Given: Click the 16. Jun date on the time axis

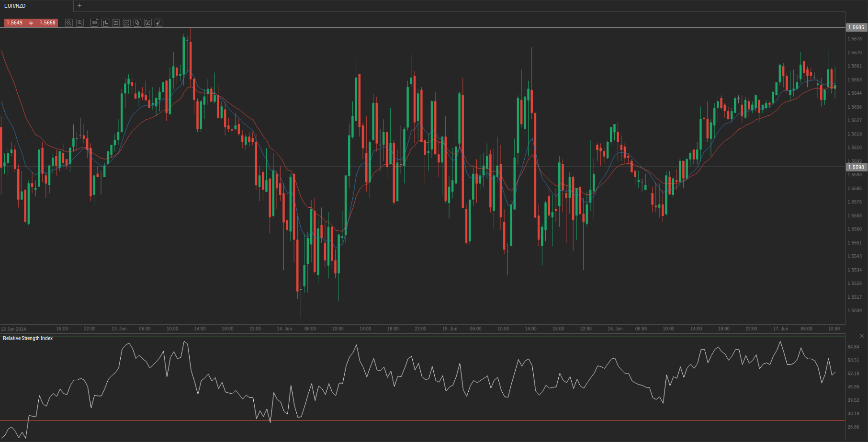Looking at the screenshot, I should (x=615, y=329).
